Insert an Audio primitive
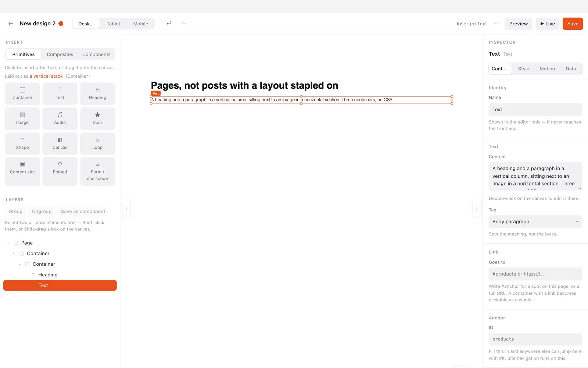 (60, 118)
